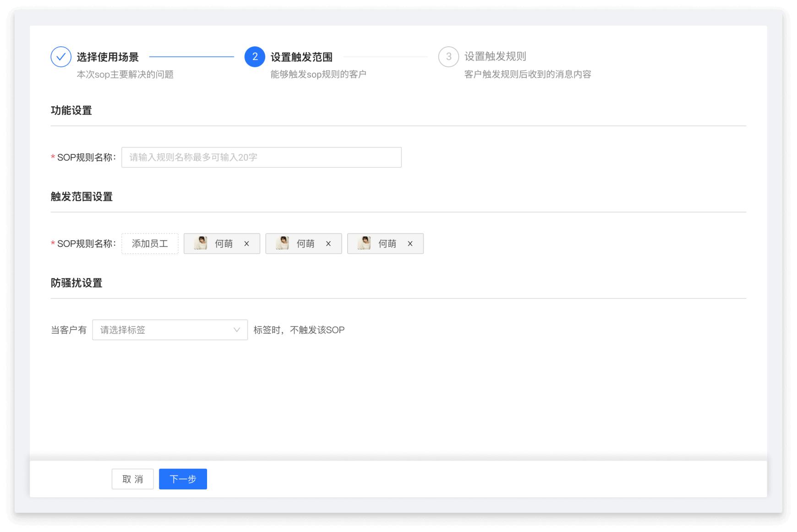Click the SOP规则名称 text input field

pyautogui.click(x=261, y=157)
